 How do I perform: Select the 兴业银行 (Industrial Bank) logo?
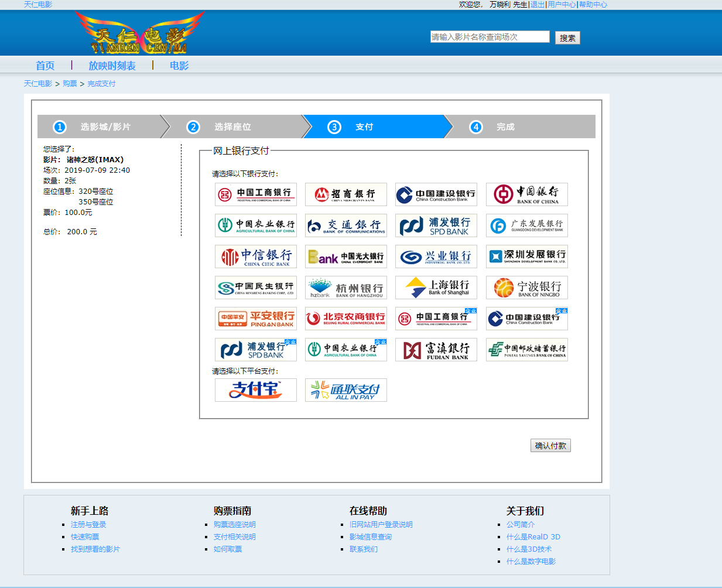point(436,257)
